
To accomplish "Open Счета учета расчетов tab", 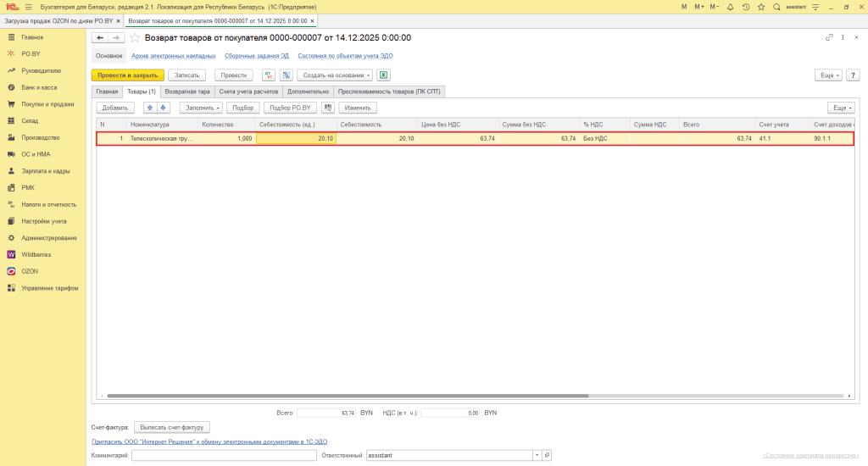I will [x=248, y=92].
